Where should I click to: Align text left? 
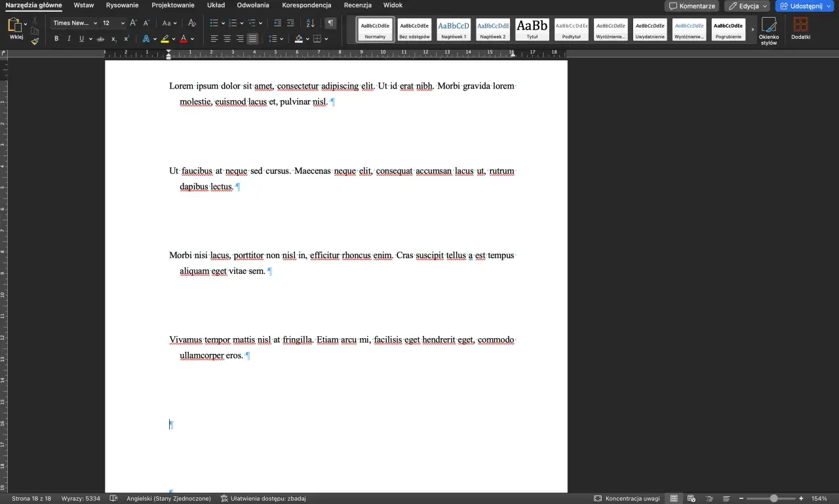(x=214, y=39)
